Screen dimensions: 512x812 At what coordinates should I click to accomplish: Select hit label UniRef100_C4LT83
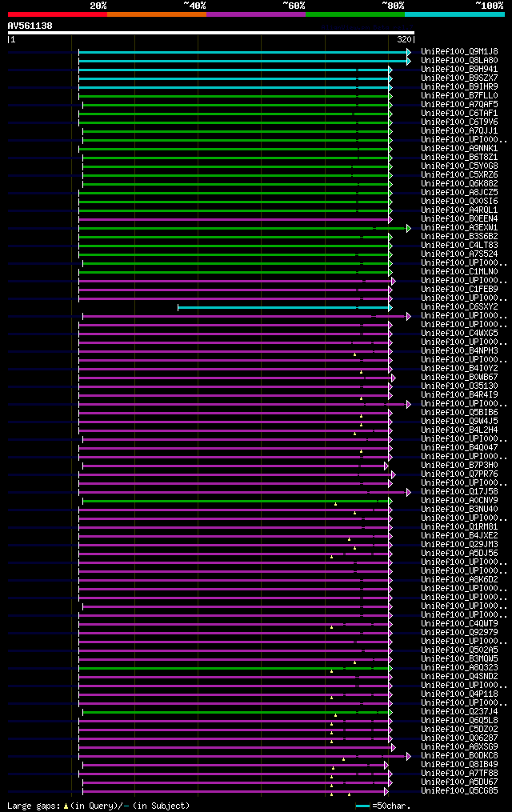[459, 246]
